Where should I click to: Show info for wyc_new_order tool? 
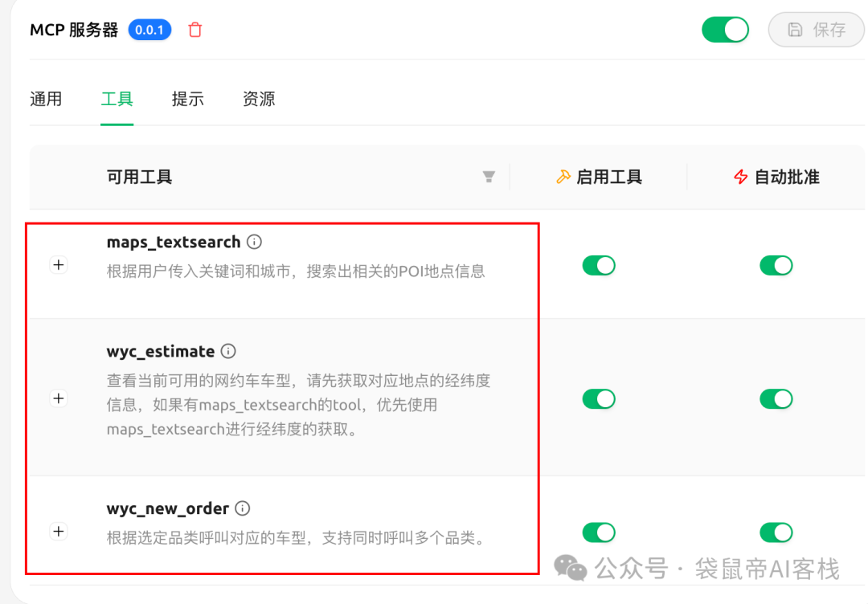[243, 508]
